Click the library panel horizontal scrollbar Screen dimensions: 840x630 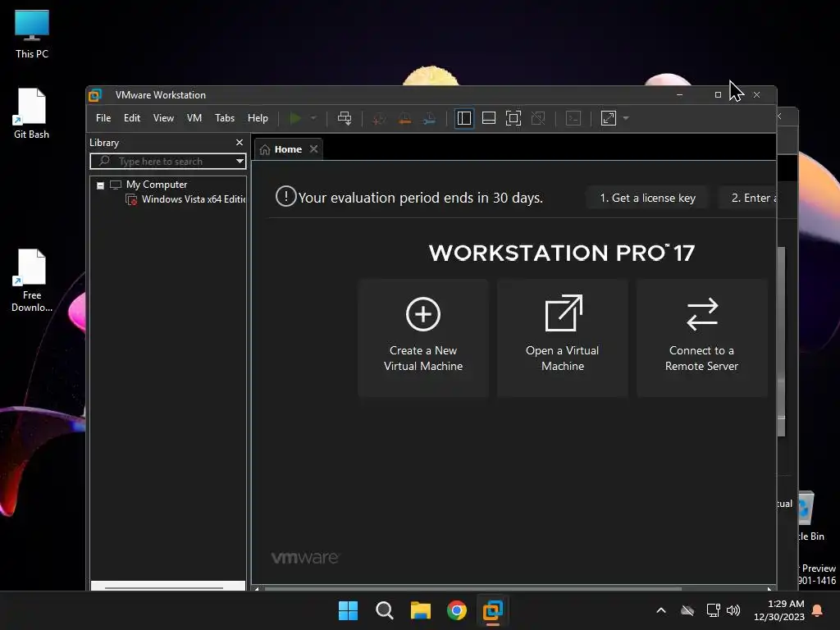point(164,587)
